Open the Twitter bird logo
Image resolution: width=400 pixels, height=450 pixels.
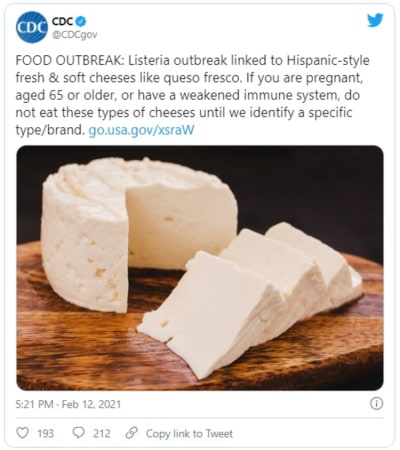(x=375, y=21)
